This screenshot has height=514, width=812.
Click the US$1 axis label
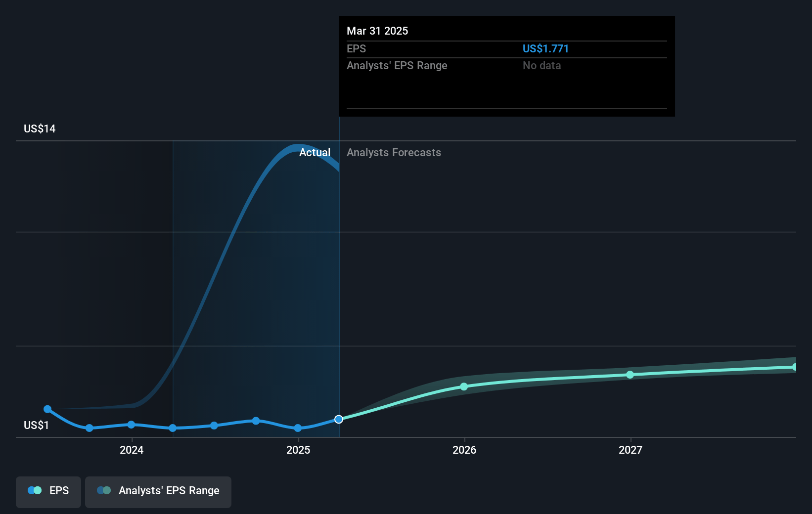(36, 425)
